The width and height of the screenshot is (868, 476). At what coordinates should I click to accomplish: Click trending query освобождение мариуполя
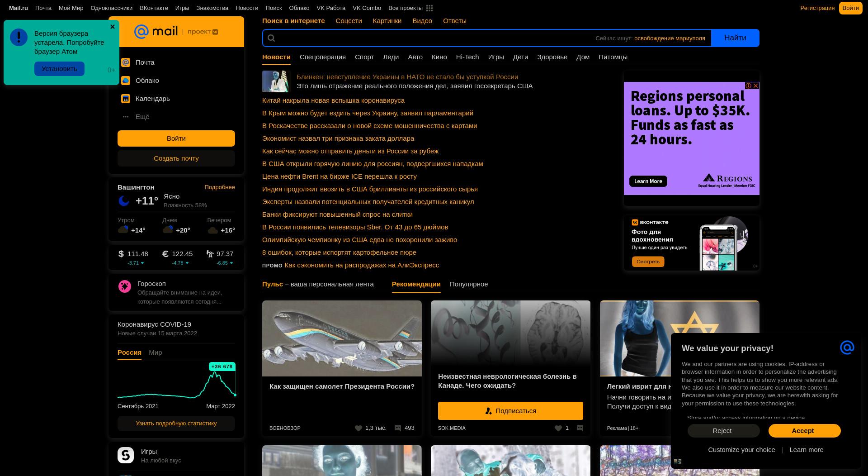(x=670, y=38)
